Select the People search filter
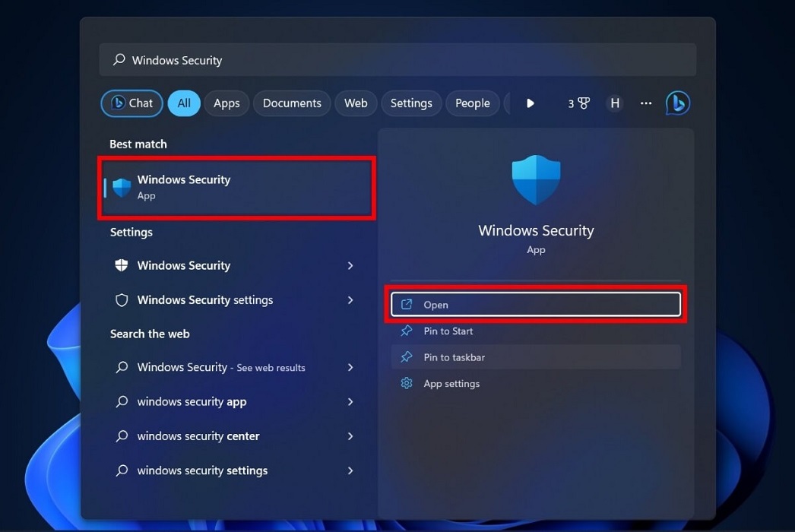The height and width of the screenshot is (532, 795). (x=472, y=103)
